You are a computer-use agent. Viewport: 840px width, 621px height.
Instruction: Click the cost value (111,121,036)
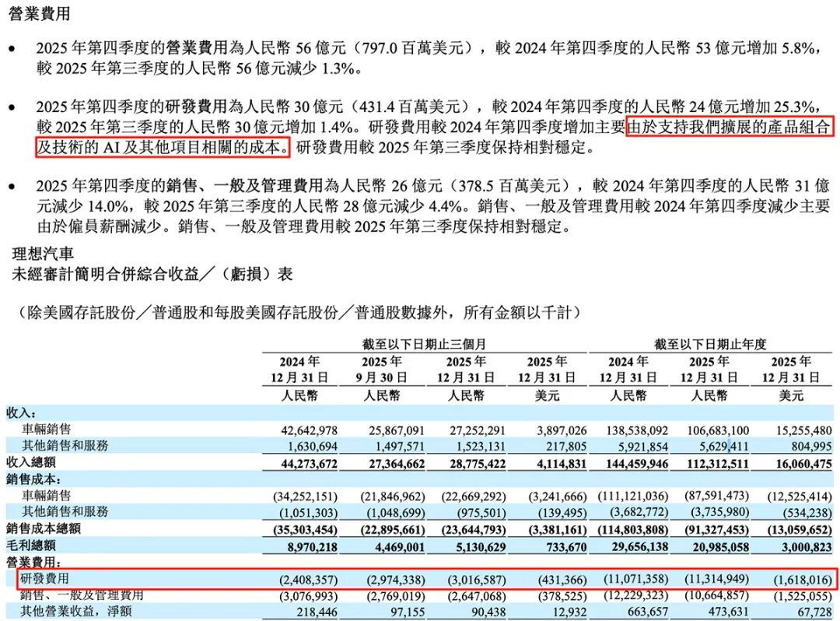[x=633, y=496]
